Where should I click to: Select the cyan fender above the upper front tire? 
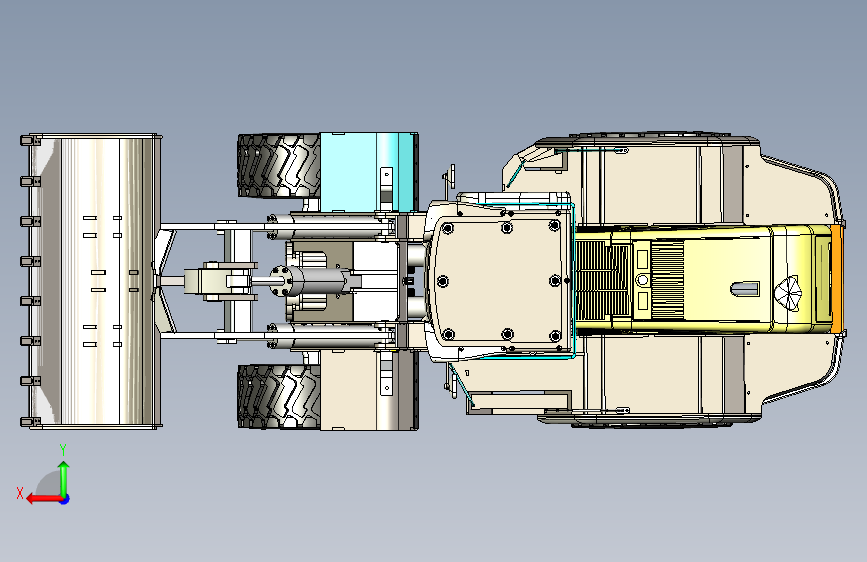369,172
